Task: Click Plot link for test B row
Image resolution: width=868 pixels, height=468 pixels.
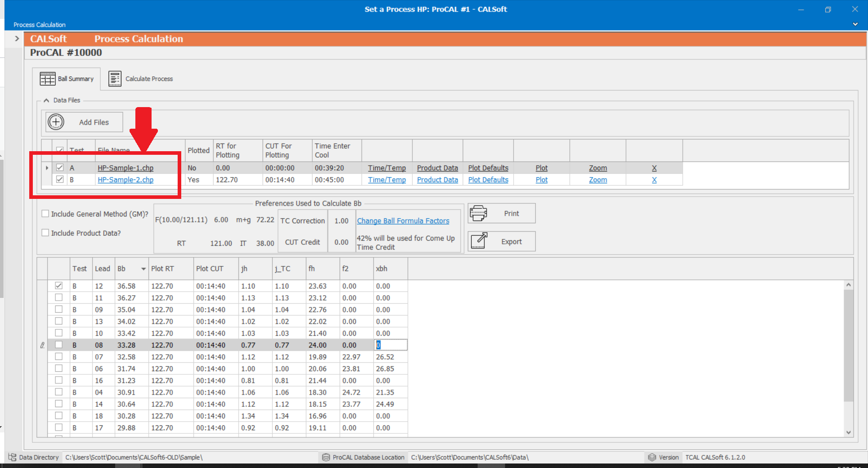Action: [541, 180]
